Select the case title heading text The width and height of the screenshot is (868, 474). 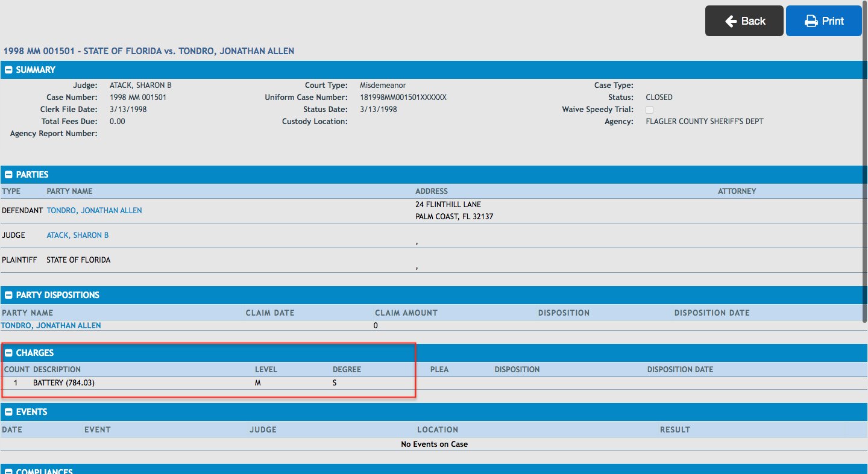149,51
